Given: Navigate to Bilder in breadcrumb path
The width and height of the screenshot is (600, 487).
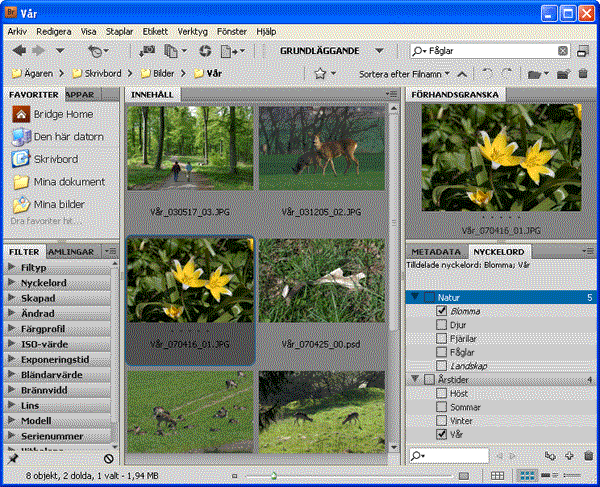Looking at the screenshot, I should 164,73.
